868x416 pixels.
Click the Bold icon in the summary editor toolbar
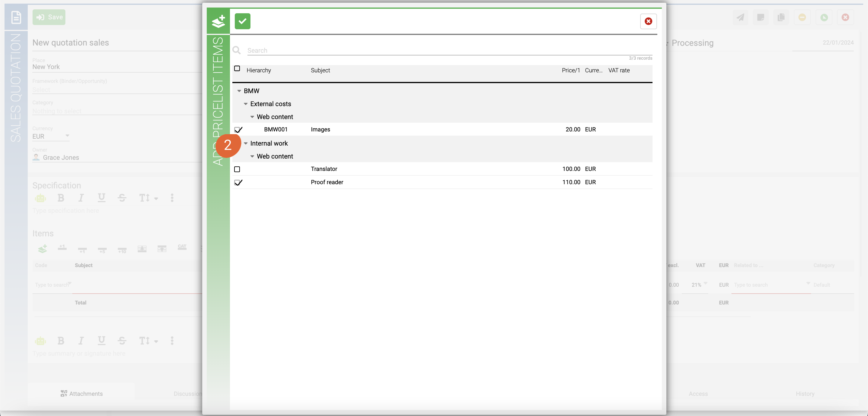click(61, 341)
